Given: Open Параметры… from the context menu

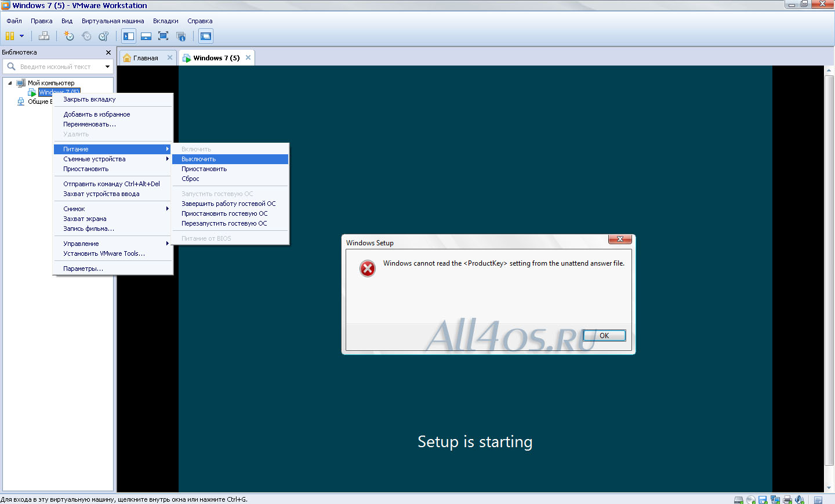Looking at the screenshot, I should pyautogui.click(x=113, y=269).
